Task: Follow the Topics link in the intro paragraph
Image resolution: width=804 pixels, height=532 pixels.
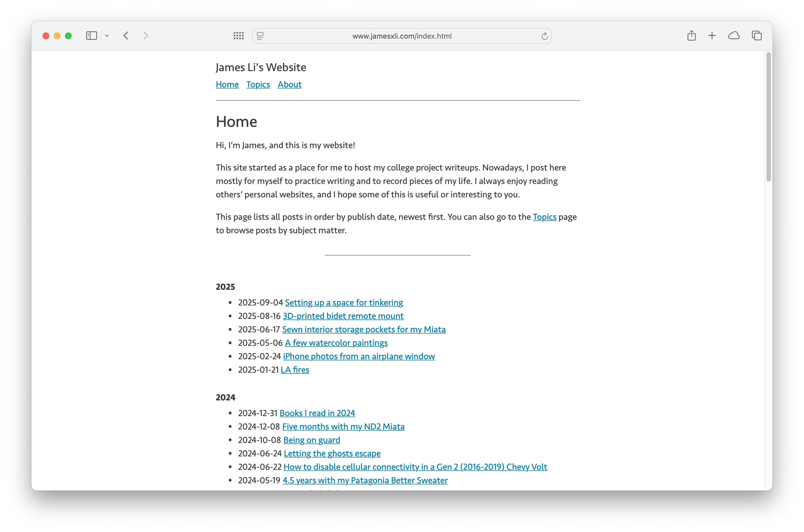Action: coord(544,217)
